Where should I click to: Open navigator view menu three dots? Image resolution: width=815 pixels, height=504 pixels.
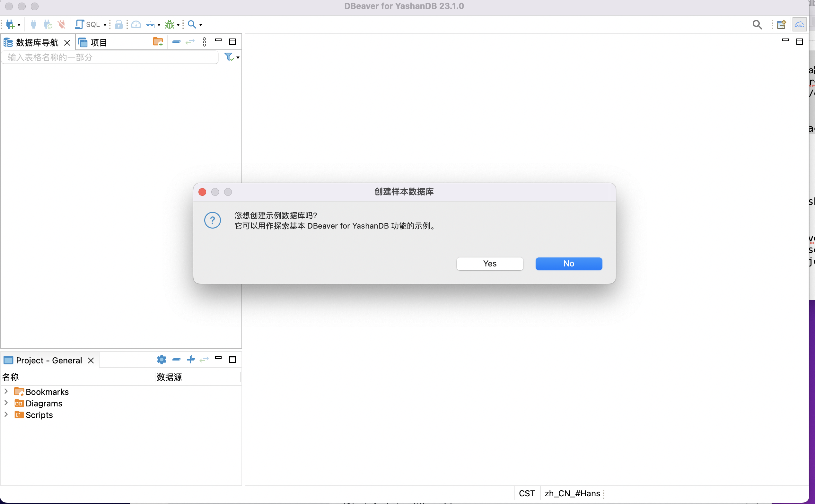click(x=205, y=42)
